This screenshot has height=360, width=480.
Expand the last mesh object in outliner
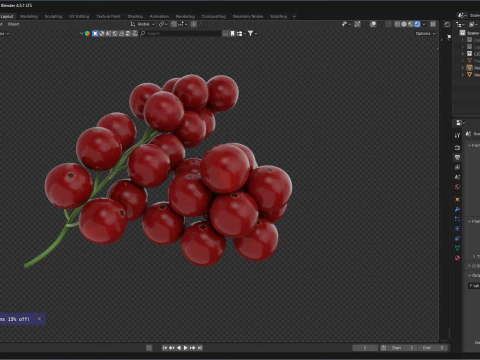463,75
